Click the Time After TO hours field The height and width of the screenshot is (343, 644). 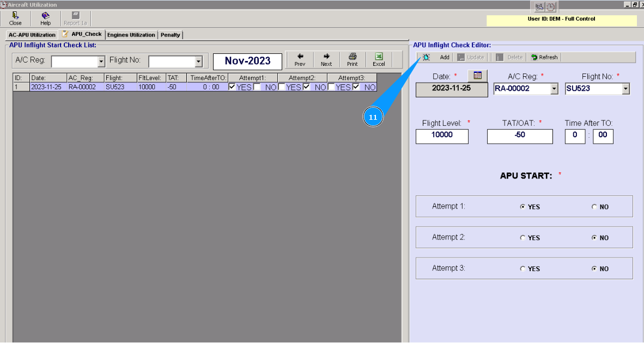click(575, 136)
